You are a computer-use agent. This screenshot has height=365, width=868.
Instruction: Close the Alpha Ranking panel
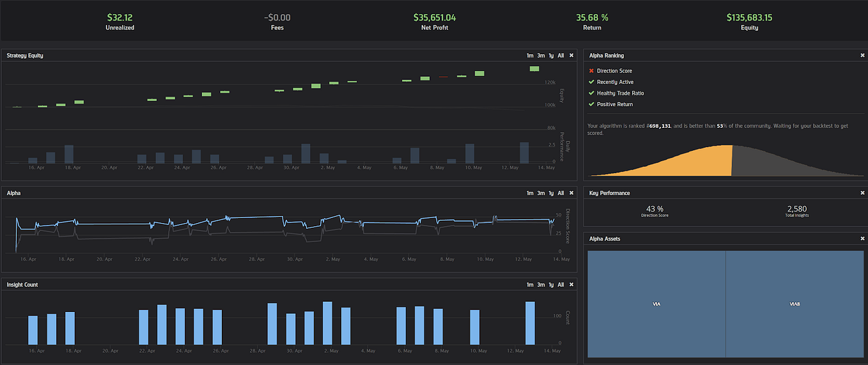[862, 56]
